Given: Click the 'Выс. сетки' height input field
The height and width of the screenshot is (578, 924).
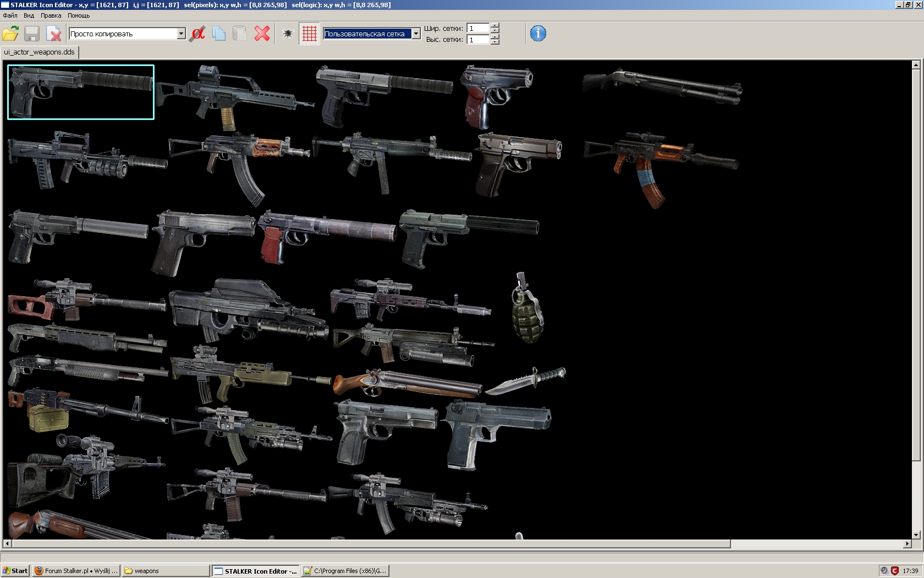Looking at the screenshot, I should (478, 40).
